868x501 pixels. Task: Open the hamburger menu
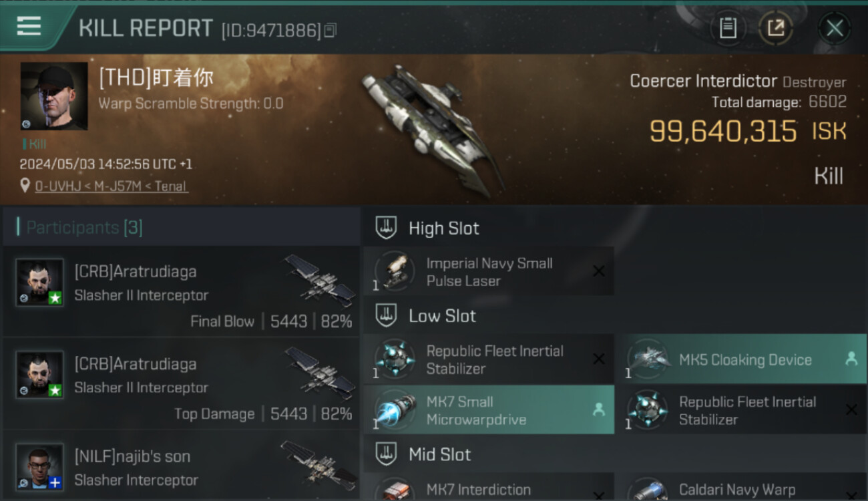tap(29, 27)
